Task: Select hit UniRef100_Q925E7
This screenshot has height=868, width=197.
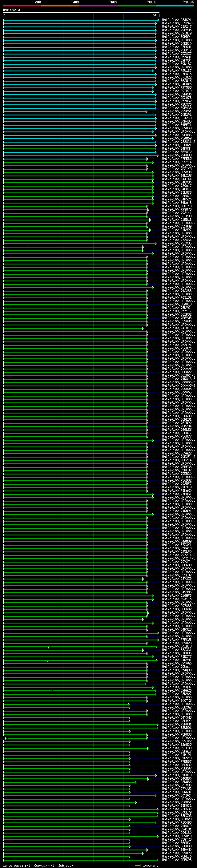Action: coord(176,484)
